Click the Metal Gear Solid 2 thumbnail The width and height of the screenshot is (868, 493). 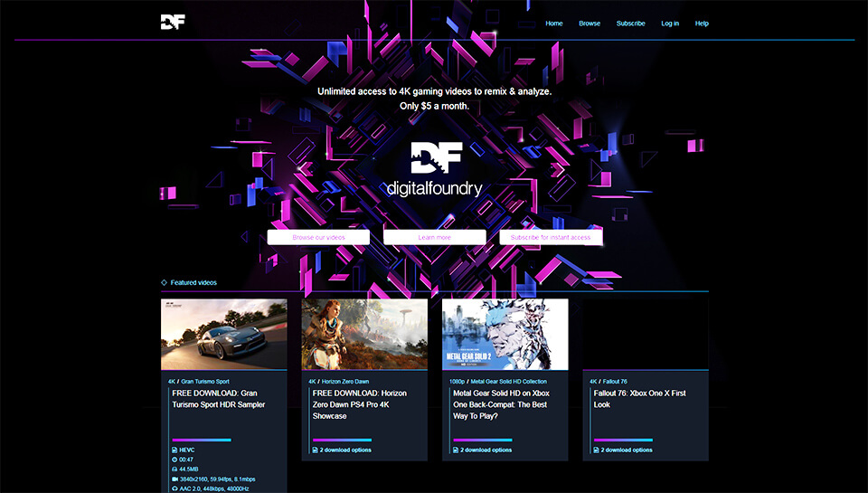pos(505,334)
